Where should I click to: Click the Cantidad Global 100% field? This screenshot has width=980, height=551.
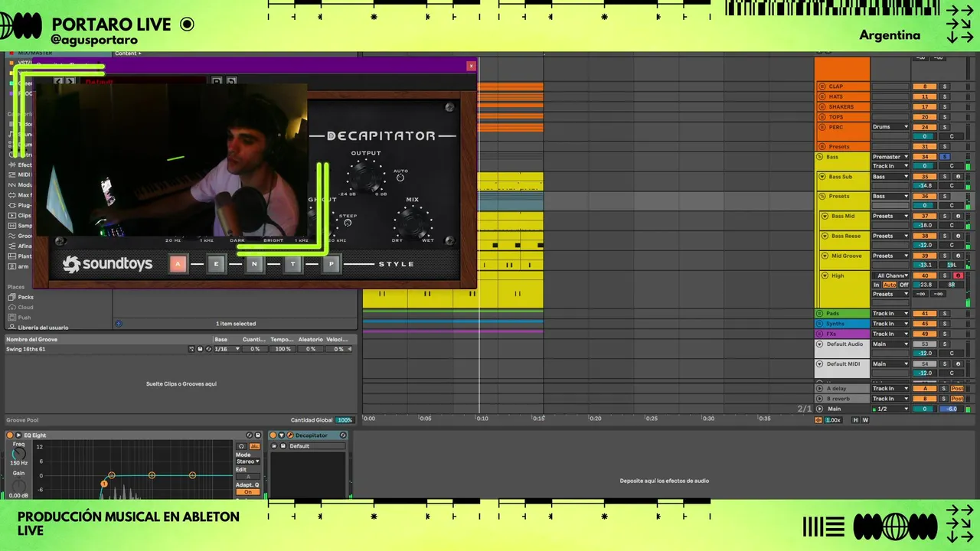[x=345, y=420]
